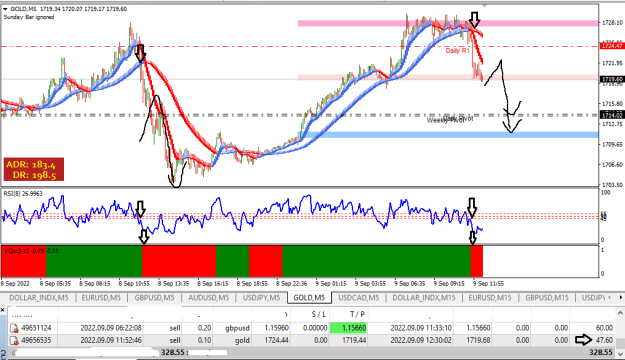Click the Weekly Pivot line label

point(445,120)
